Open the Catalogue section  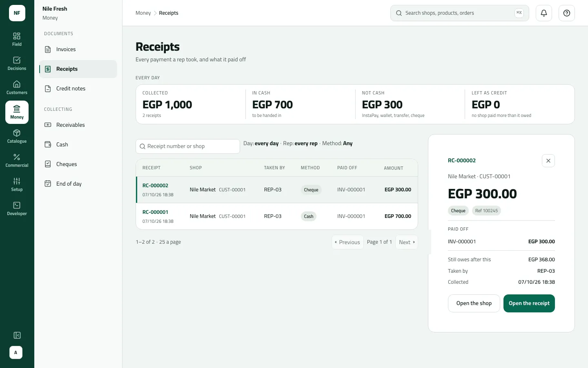17,137
